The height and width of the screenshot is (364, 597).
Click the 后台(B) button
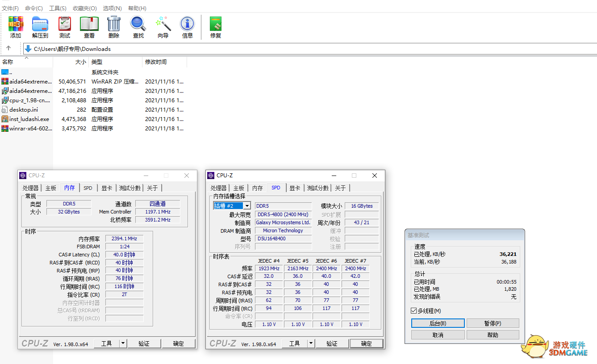click(438, 323)
